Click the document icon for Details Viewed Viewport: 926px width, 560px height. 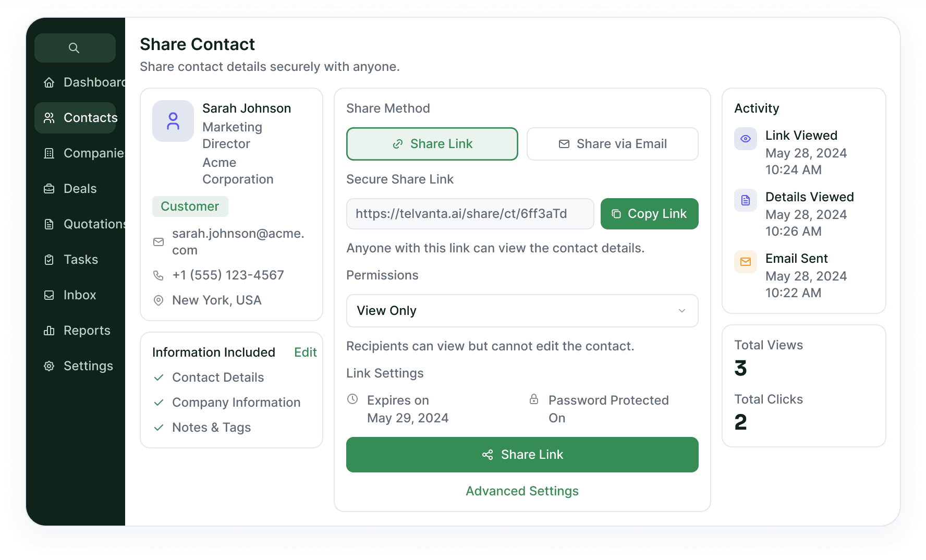(746, 200)
